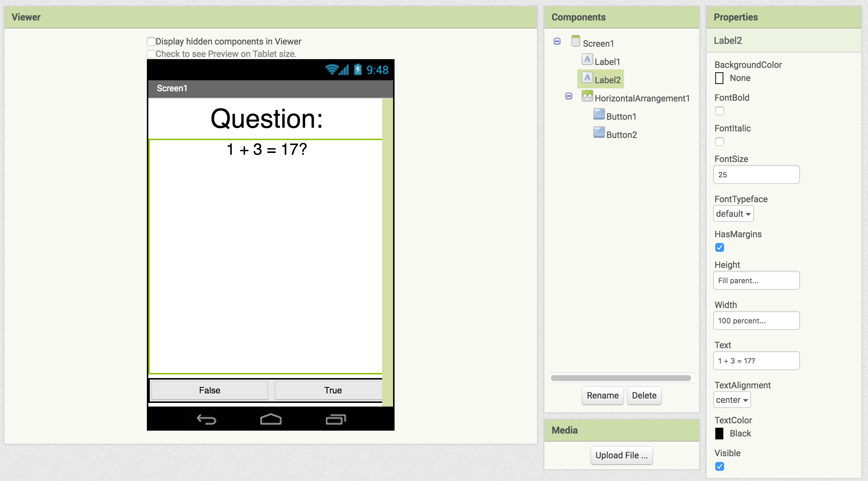Tap the phone preview back arrow icon
This screenshot has height=481, width=868.
click(x=206, y=419)
